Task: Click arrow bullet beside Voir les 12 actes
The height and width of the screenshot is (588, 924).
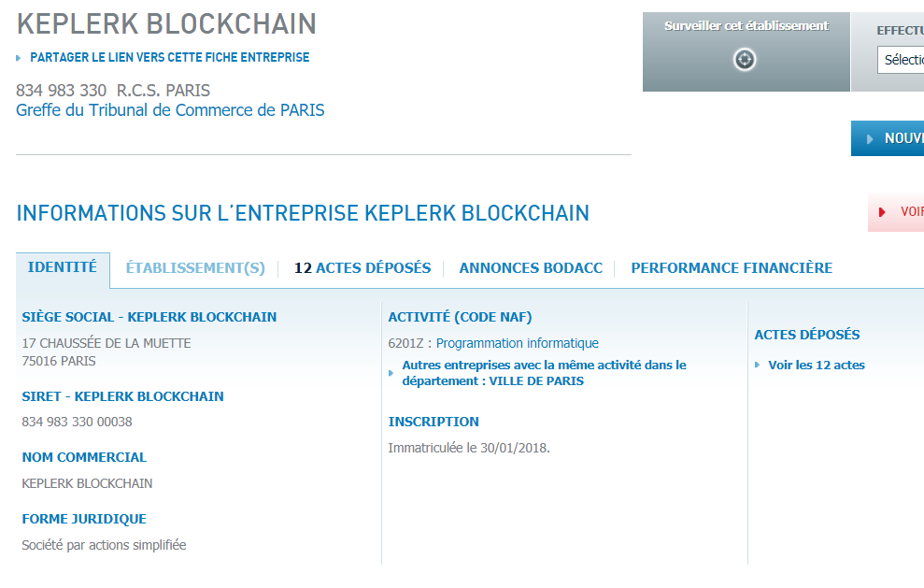Action: point(758,366)
